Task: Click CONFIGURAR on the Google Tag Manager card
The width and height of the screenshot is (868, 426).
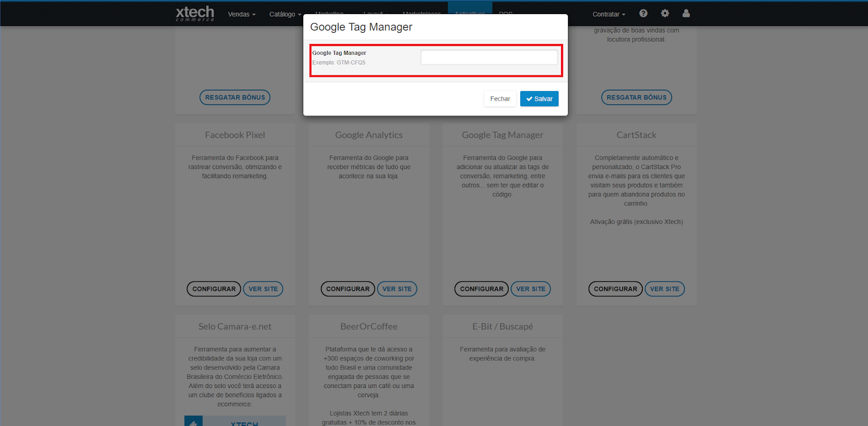Action: 482,289
